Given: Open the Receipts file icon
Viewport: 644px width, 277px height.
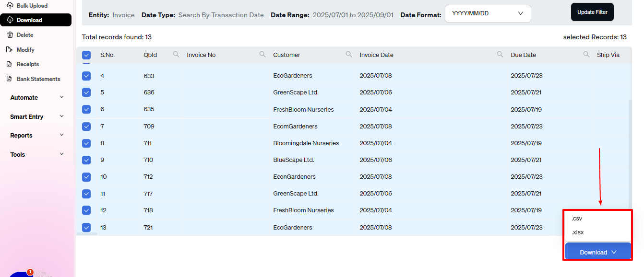Looking at the screenshot, I should tap(11, 64).
